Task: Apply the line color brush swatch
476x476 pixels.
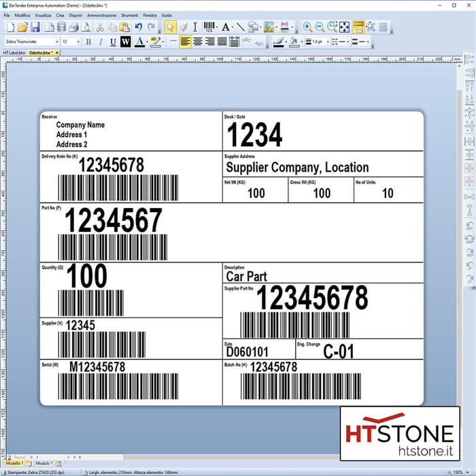Action: click(278, 41)
